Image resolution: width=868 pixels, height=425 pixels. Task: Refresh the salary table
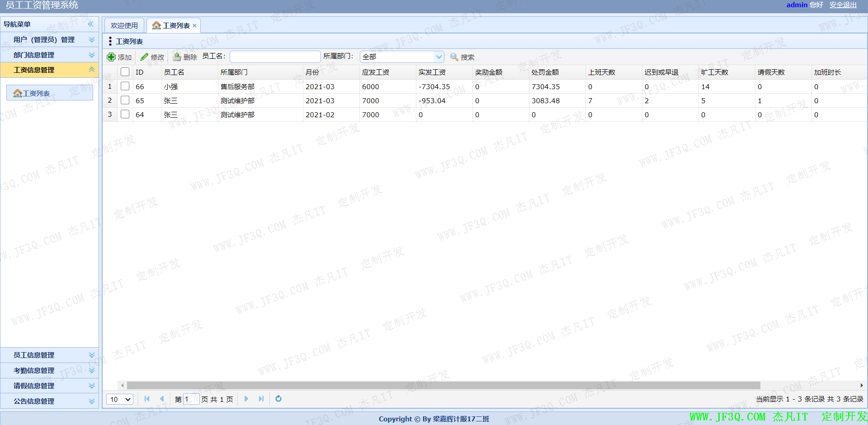pyautogui.click(x=278, y=399)
